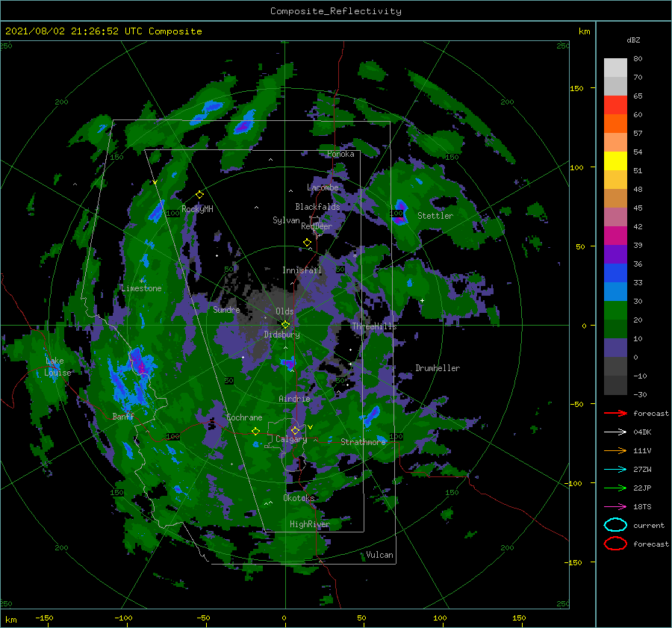The image size is (672, 628).
Task: Select the Didsbury city label
Action: point(282,335)
